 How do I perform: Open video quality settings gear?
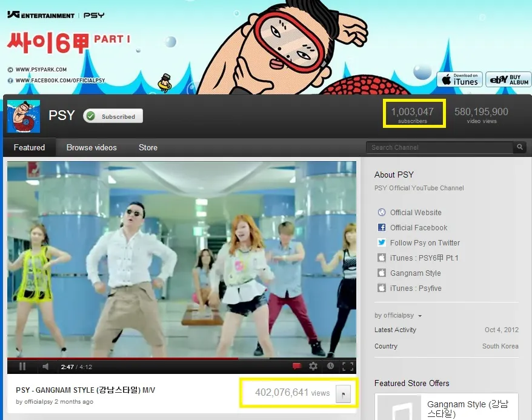tap(313, 366)
